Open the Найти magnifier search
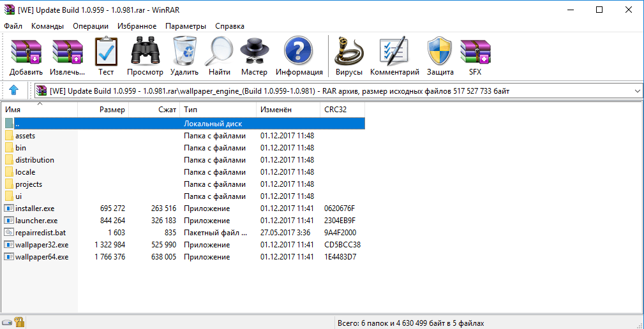 220,57
